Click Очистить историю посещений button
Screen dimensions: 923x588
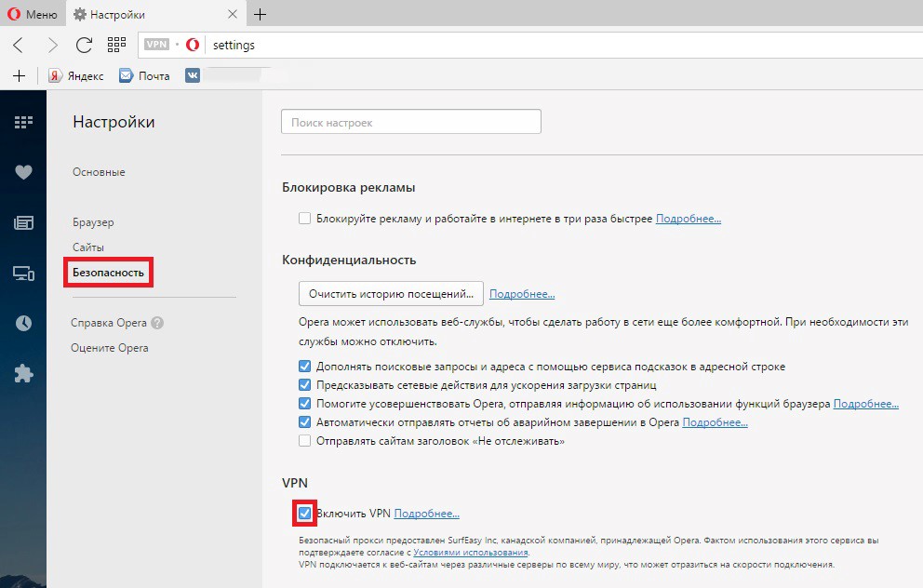pyautogui.click(x=391, y=294)
